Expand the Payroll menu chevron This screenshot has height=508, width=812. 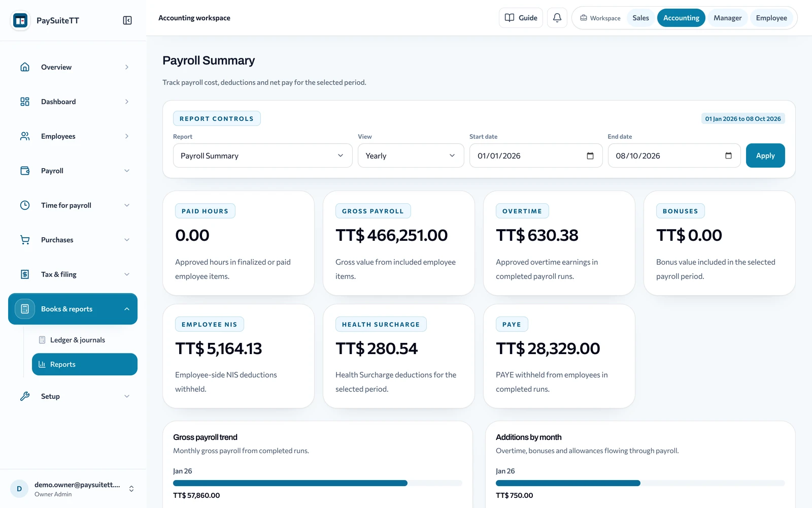[127, 171]
